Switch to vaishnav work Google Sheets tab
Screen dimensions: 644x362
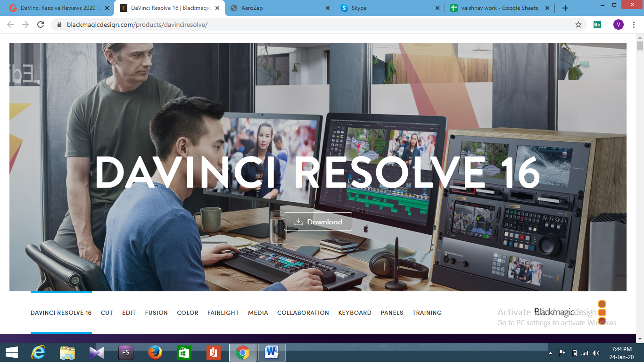(x=500, y=8)
